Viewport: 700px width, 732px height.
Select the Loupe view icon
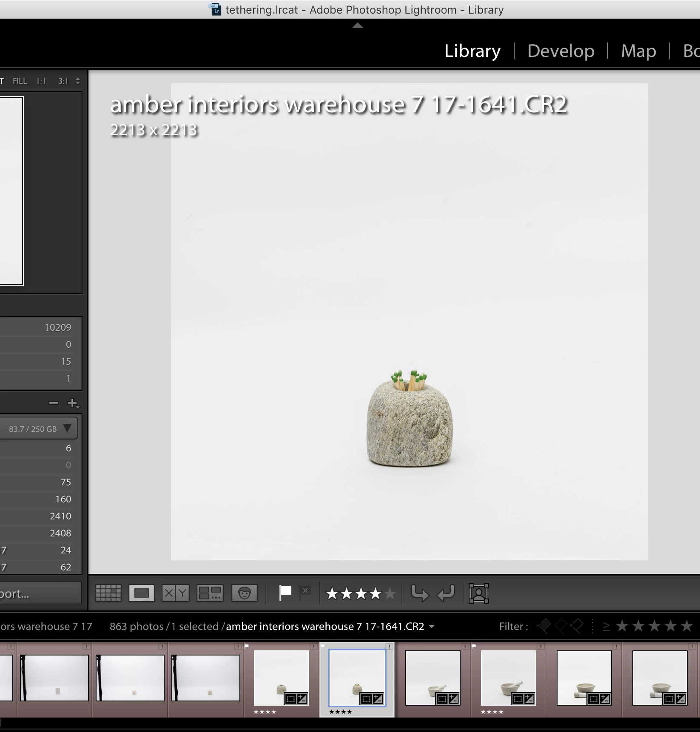(x=142, y=593)
